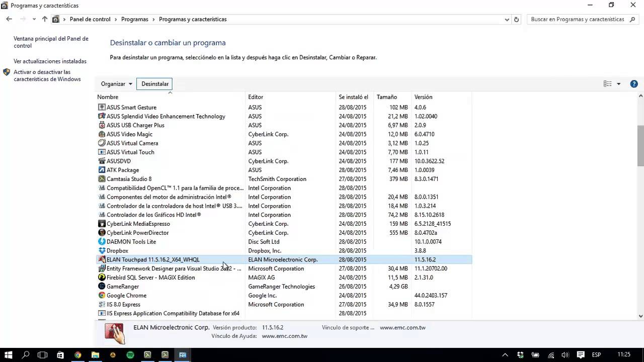Select 'Controlador de los Gráficos HD Intel' row
The height and width of the screenshot is (362, 644).
(284, 215)
